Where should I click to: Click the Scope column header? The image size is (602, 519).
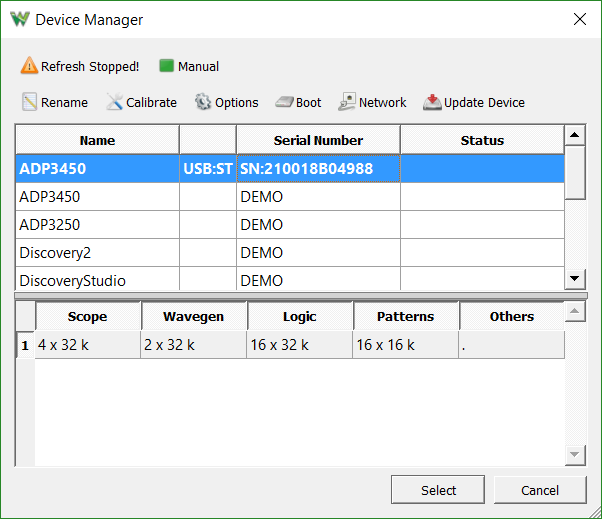click(x=88, y=316)
